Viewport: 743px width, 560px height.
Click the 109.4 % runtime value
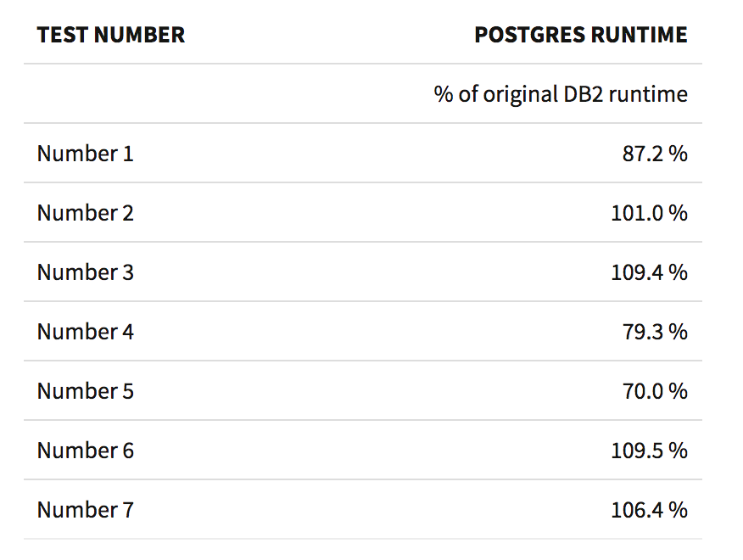(x=649, y=272)
